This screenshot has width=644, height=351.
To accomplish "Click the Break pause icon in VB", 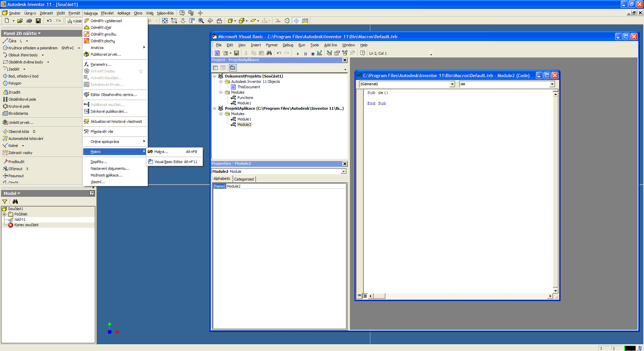I will [305, 53].
